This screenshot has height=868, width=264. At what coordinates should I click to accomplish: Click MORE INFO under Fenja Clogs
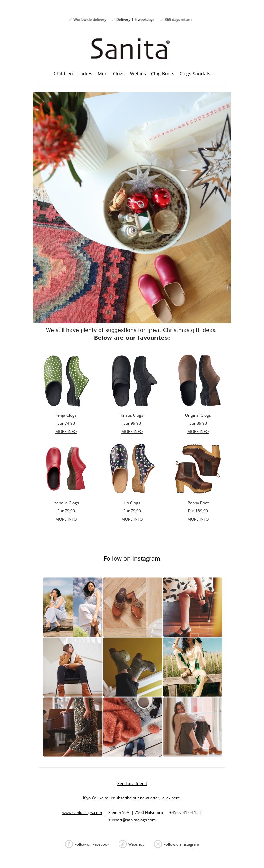click(66, 432)
